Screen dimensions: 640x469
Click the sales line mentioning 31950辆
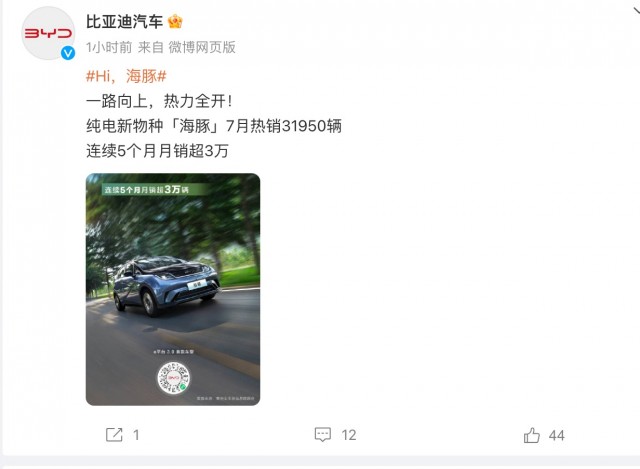point(214,126)
